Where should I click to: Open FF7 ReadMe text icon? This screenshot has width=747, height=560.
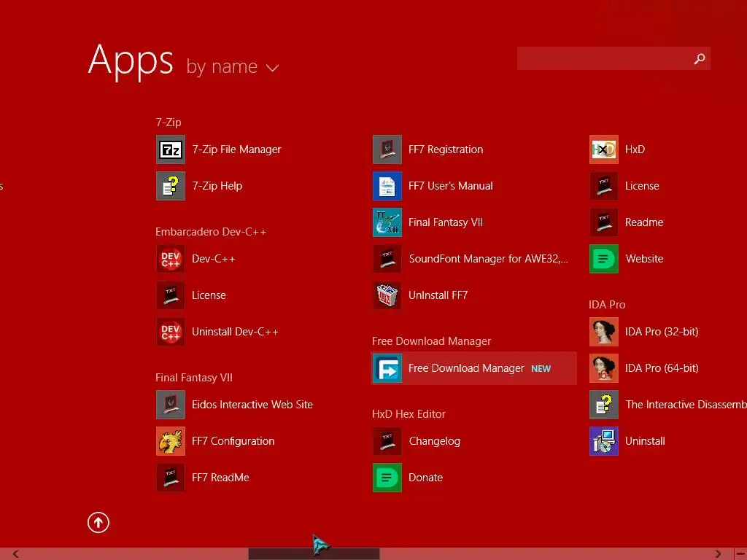(x=171, y=478)
